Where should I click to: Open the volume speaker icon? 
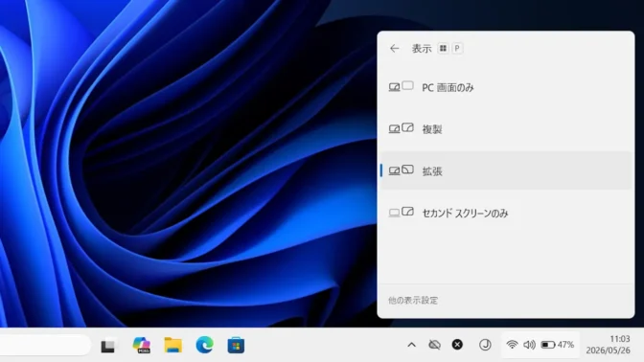529,345
